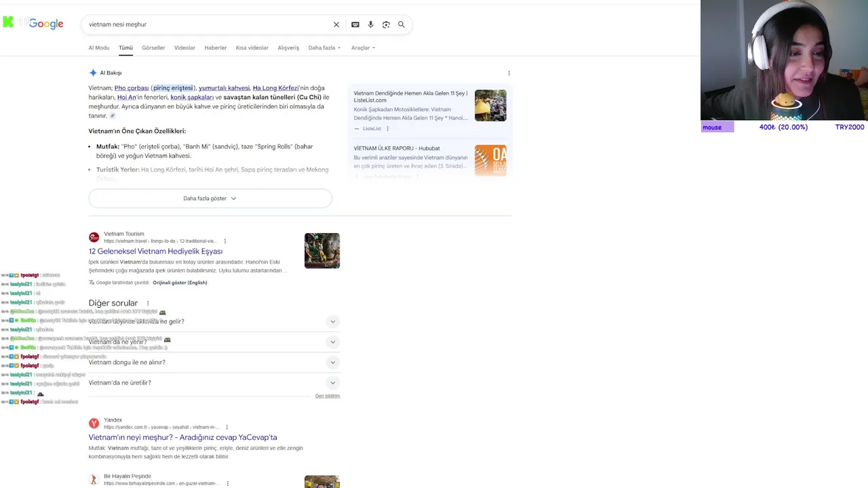Viewport: 868px width, 488px height.
Task: Click the translate icon by 'Google tarafından çevrildi'
Action: click(x=92, y=283)
